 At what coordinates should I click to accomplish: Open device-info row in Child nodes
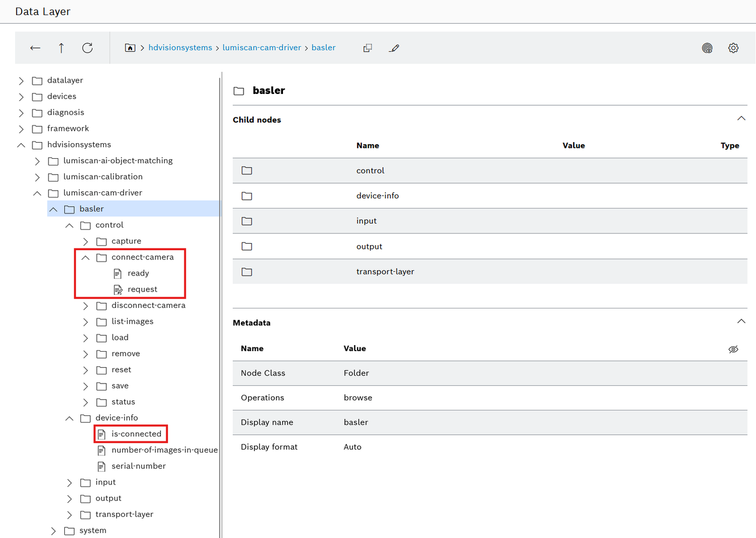pos(490,196)
